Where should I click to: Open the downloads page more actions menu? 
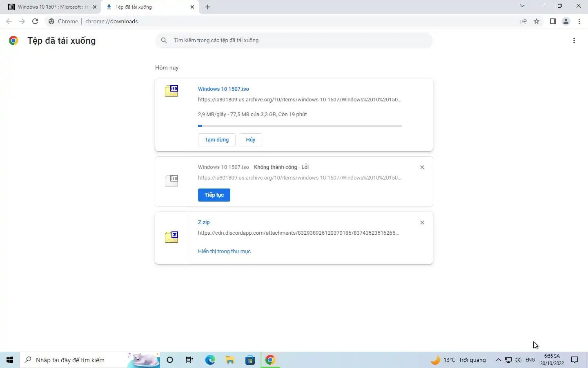[574, 40]
